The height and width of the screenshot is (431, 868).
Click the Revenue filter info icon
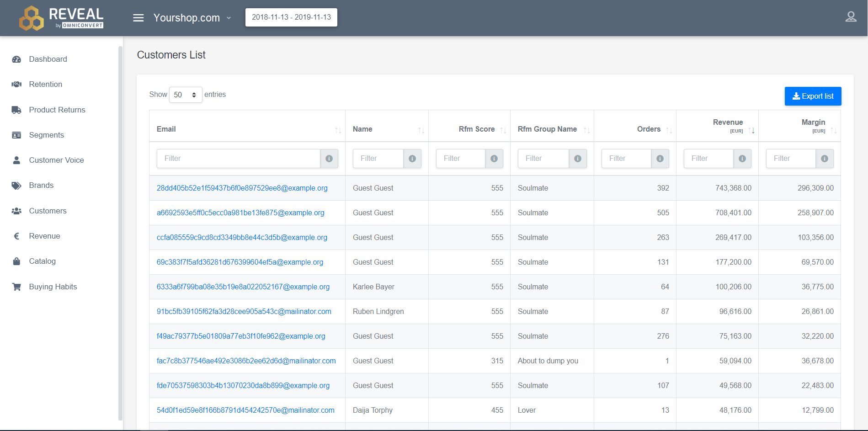click(742, 159)
